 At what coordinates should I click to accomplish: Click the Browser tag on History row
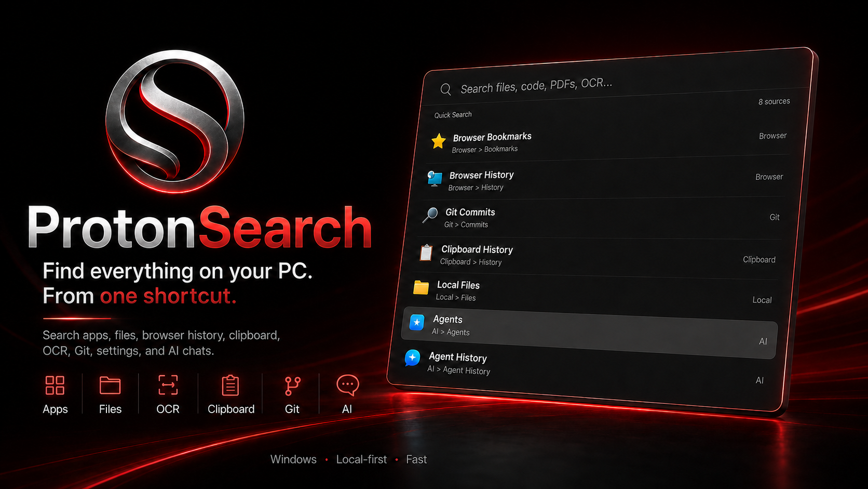tap(769, 177)
